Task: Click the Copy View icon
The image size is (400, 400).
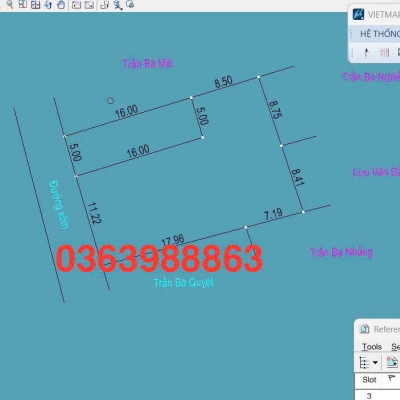Action: click(x=105, y=5)
